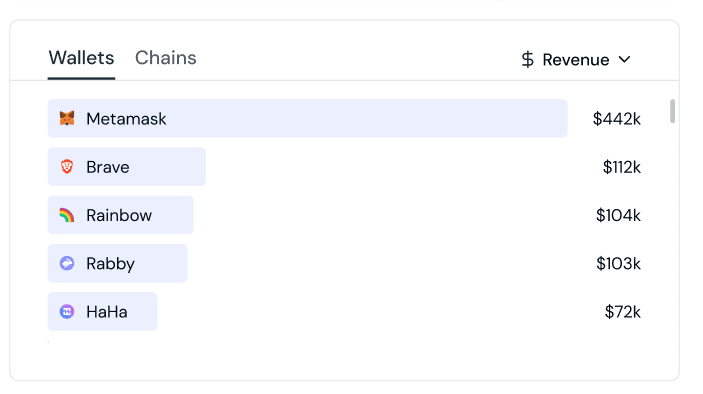Choose the Rainbow wallet bar
The height and width of the screenshot is (394, 703).
click(121, 215)
